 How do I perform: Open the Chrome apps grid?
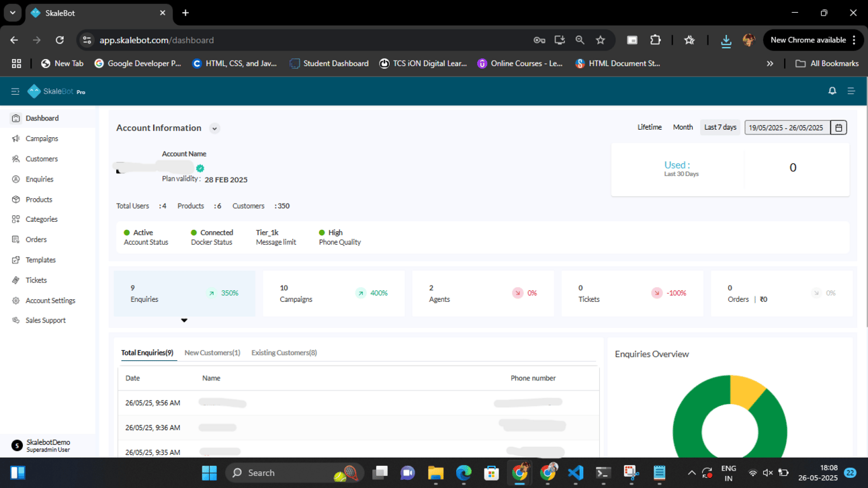point(16,63)
